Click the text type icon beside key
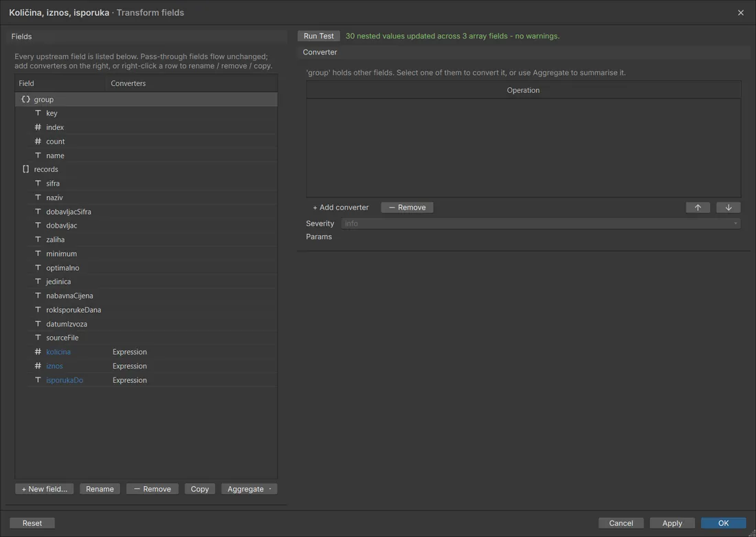Image resolution: width=756 pixels, height=537 pixels. pyautogui.click(x=38, y=113)
